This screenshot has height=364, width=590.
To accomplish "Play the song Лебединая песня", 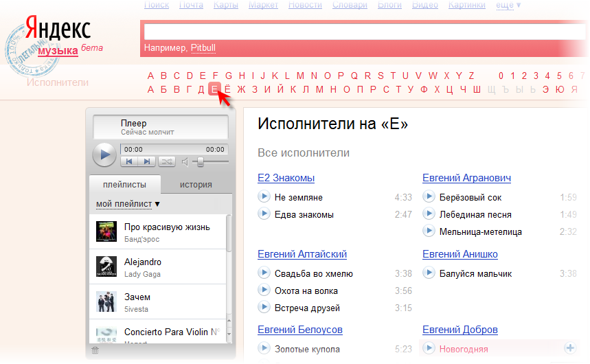I will tap(429, 214).
